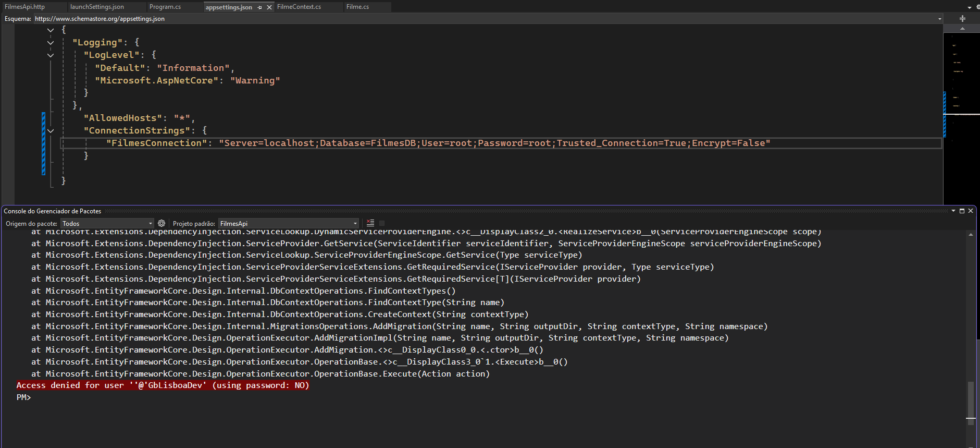Viewport: 980px width, 448px height.
Task: Click the PM> prompt input line
Action: [x=24, y=397]
